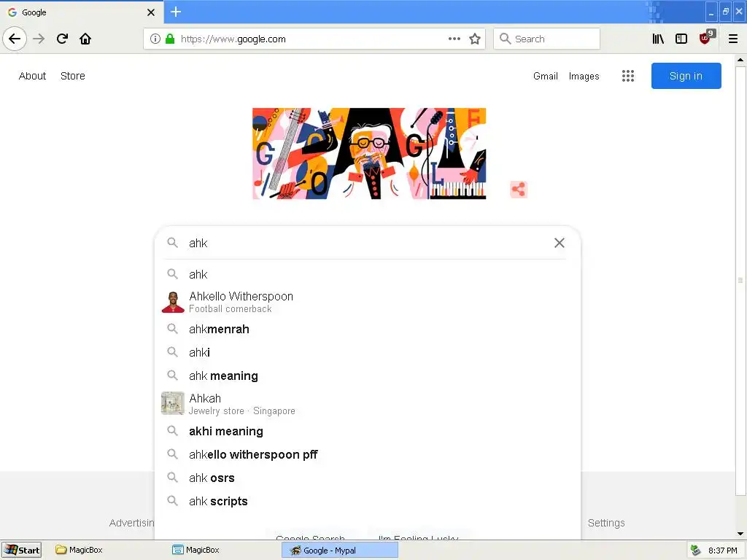
Task: Choose the 'ahkmenrah' suggestion
Action: click(367, 329)
